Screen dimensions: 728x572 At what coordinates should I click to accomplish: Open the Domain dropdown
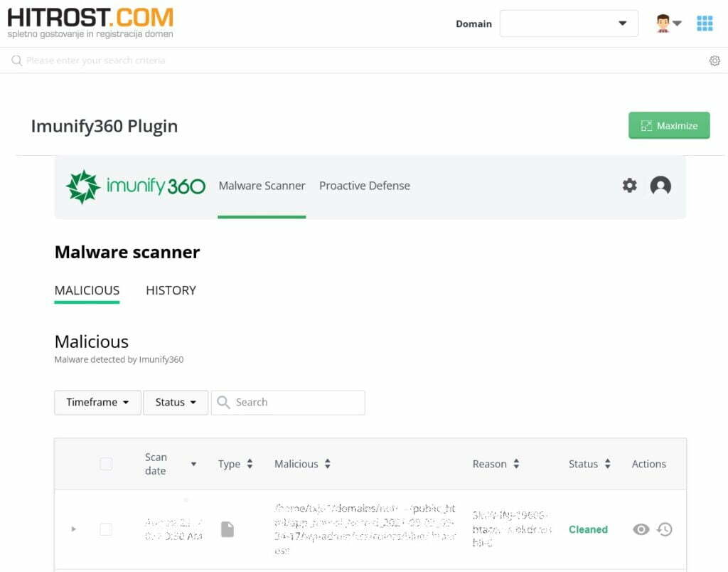coord(569,23)
